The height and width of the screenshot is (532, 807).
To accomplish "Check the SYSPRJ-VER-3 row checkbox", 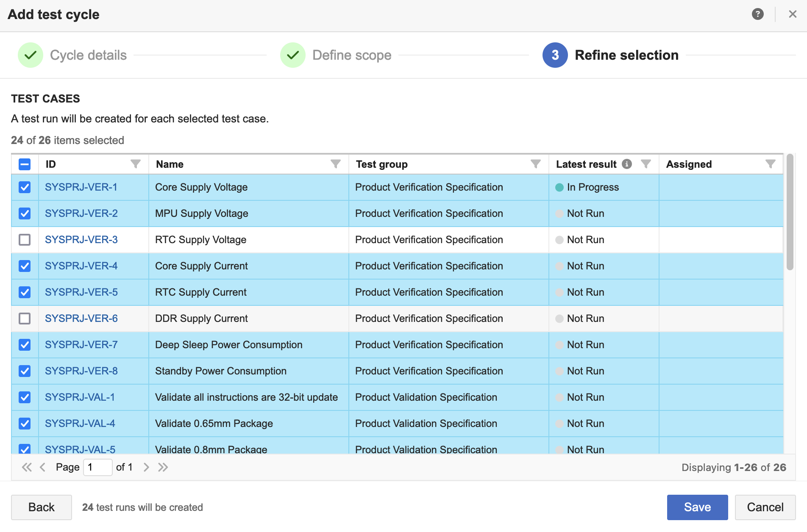I will [25, 240].
